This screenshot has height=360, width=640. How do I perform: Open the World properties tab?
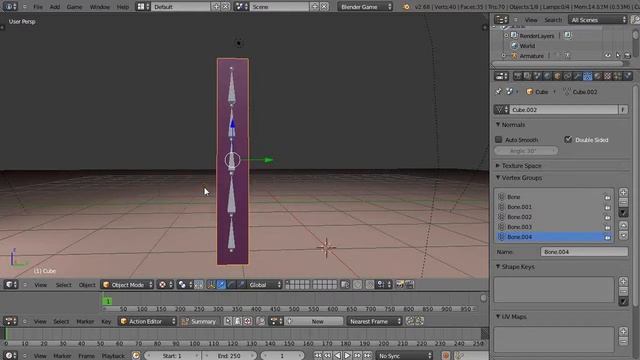tap(547, 76)
